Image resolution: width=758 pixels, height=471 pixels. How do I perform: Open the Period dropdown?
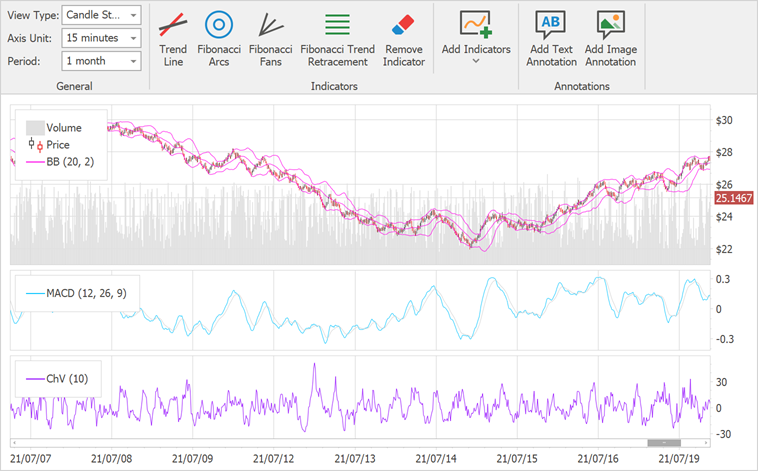coord(102,61)
